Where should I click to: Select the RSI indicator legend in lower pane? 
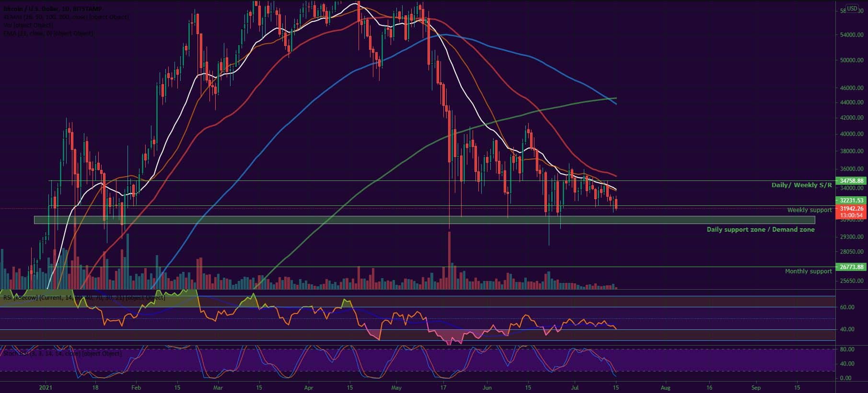tap(84, 297)
